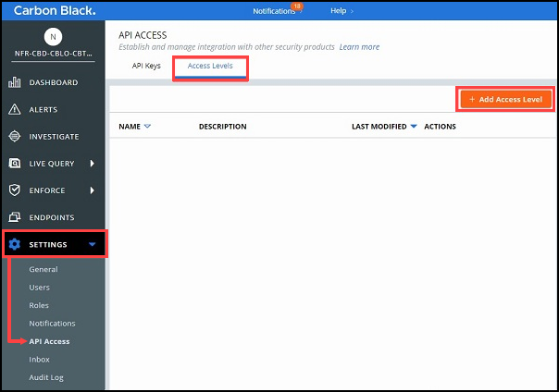Open the Roles settings page
The height and width of the screenshot is (392, 559).
coord(39,305)
